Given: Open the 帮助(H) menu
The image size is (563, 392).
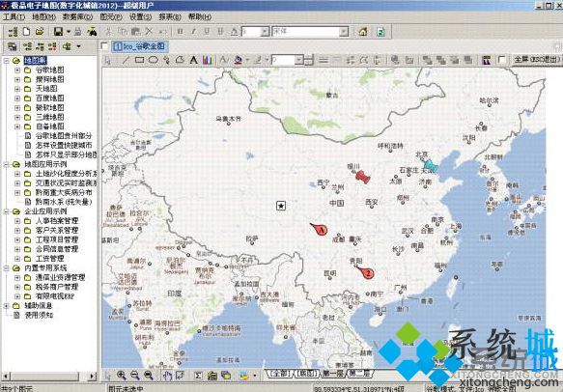Looking at the screenshot, I should (200, 16).
